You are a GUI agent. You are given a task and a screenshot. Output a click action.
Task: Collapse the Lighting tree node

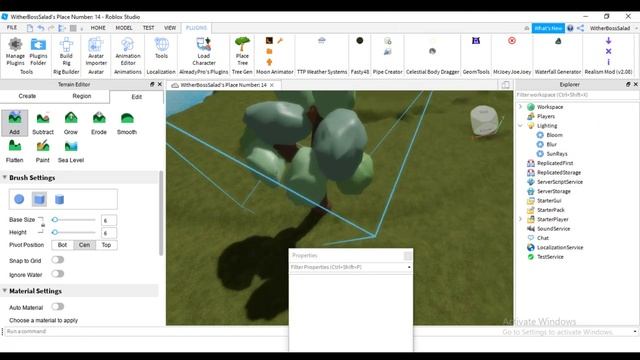(x=520, y=126)
